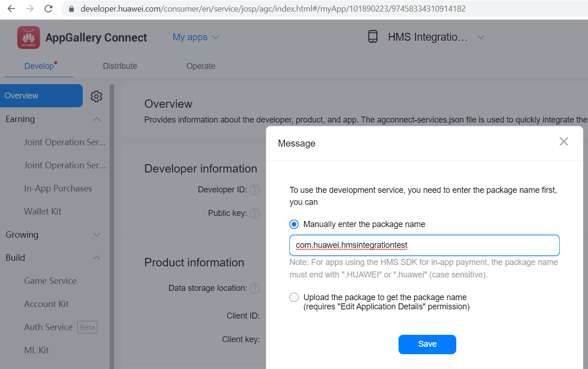
Task: Click the Product information heading
Action: (194, 263)
